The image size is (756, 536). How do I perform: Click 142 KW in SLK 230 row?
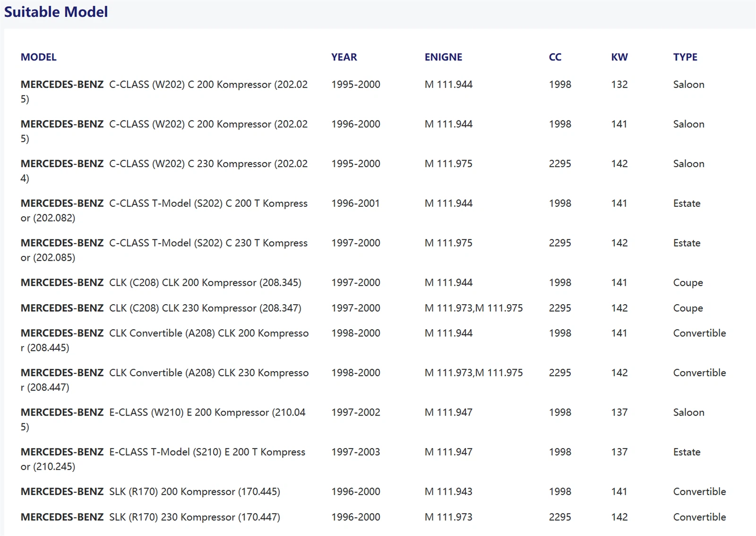tap(619, 518)
